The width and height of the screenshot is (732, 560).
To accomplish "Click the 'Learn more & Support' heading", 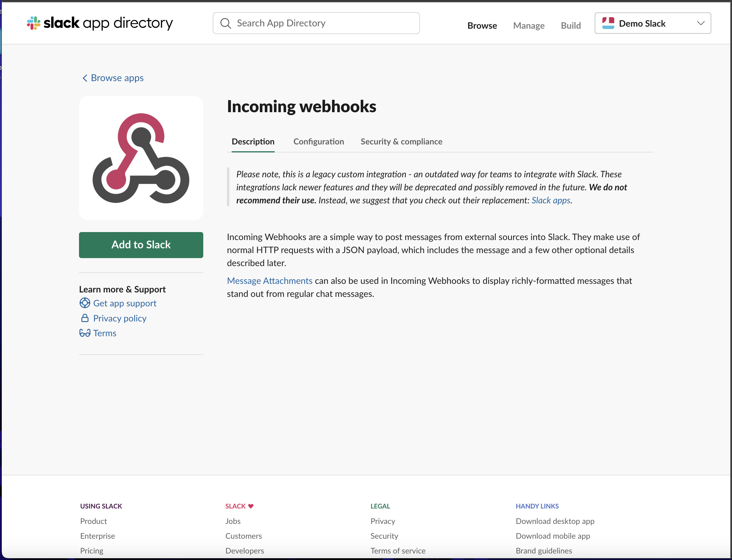I will coord(122,289).
